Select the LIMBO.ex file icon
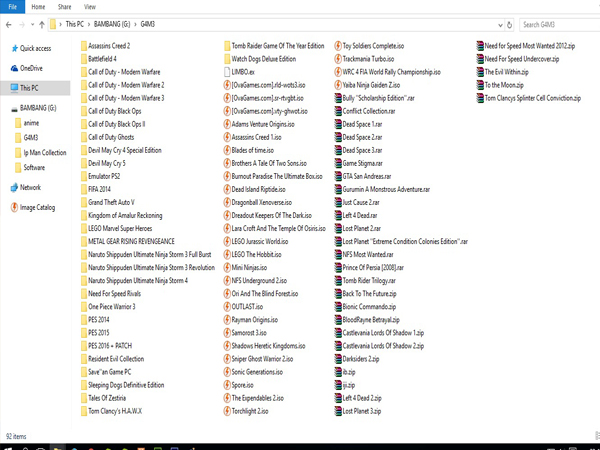This screenshot has height=450, width=600. coord(227,72)
